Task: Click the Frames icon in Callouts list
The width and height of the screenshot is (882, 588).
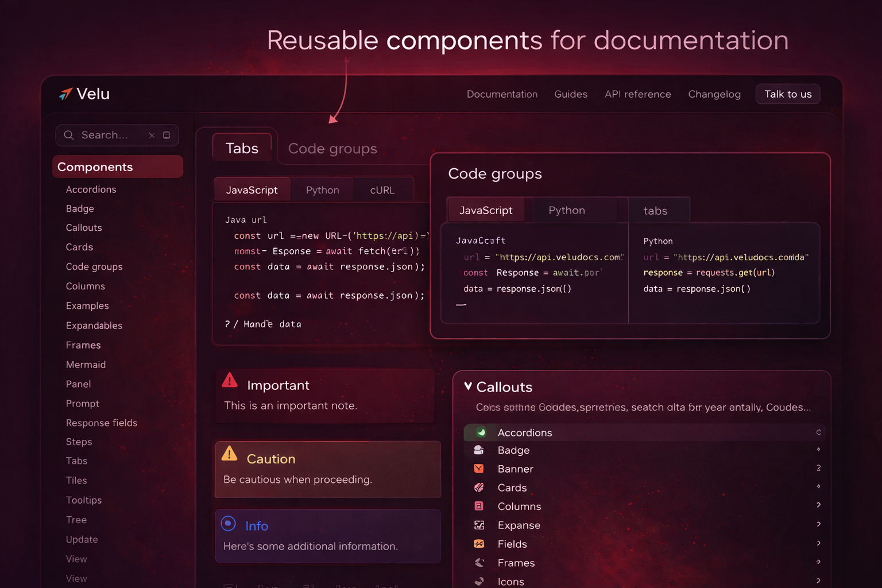Action: click(479, 562)
